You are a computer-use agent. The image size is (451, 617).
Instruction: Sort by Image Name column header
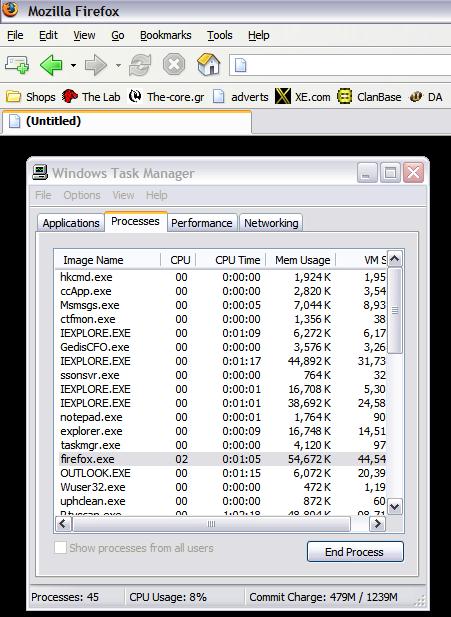(x=108, y=260)
